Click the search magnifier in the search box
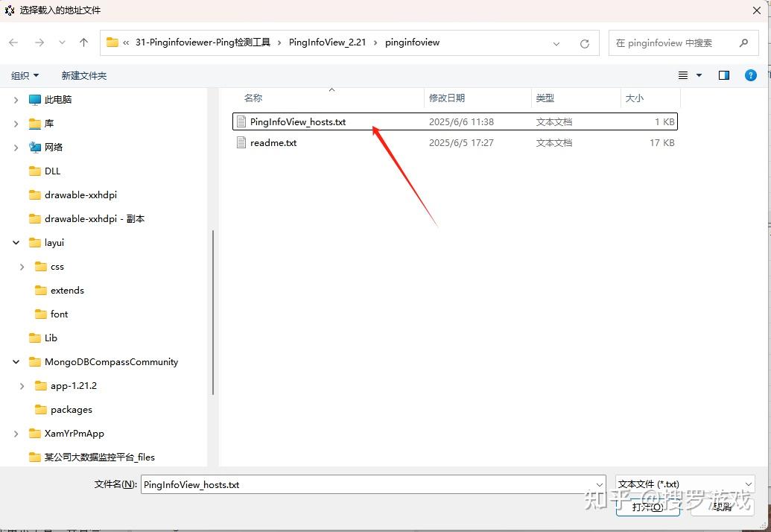This screenshot has width=771, height=532. pos(743,42)
